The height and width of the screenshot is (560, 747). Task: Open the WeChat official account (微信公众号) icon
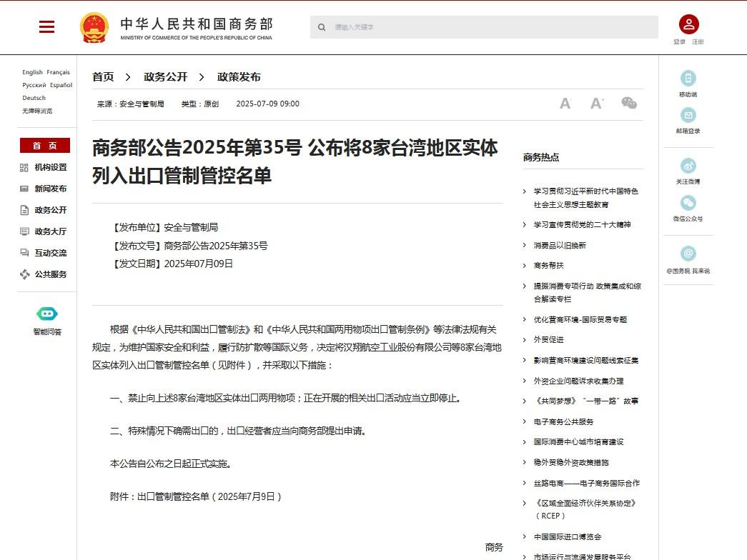[x=688, y=203]
